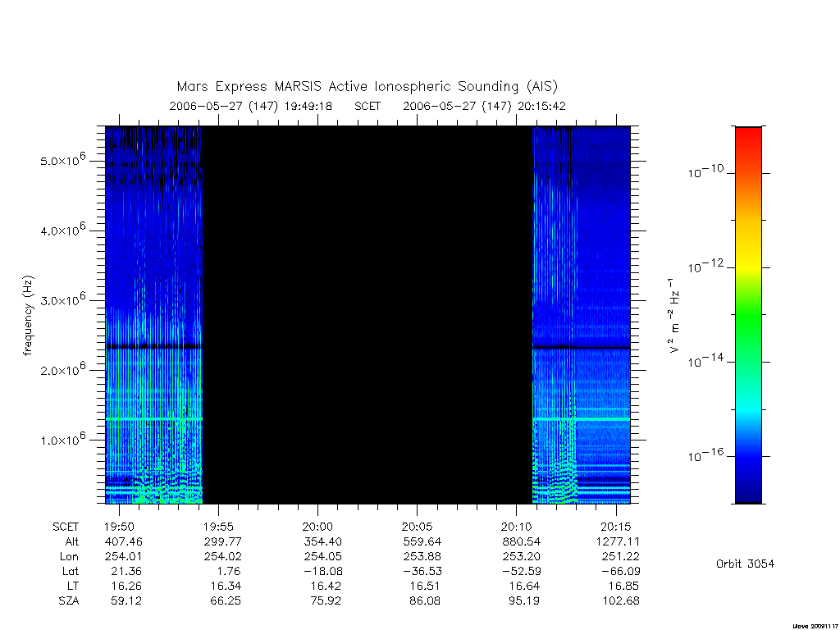Click the Orbit 3054 label

[745, 564]
